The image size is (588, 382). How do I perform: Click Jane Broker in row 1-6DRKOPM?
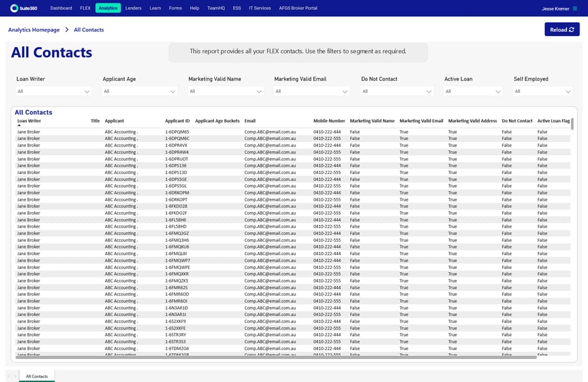(x=29, y=193)
